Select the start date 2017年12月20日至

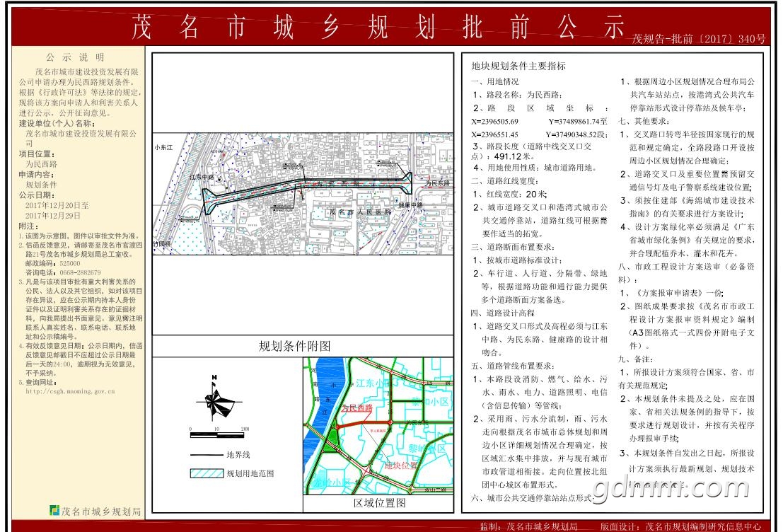57,205
